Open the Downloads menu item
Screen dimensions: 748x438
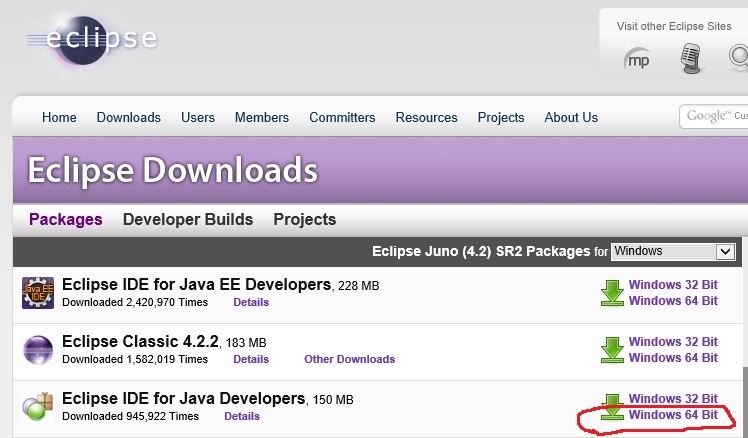(x=129, y=117)
